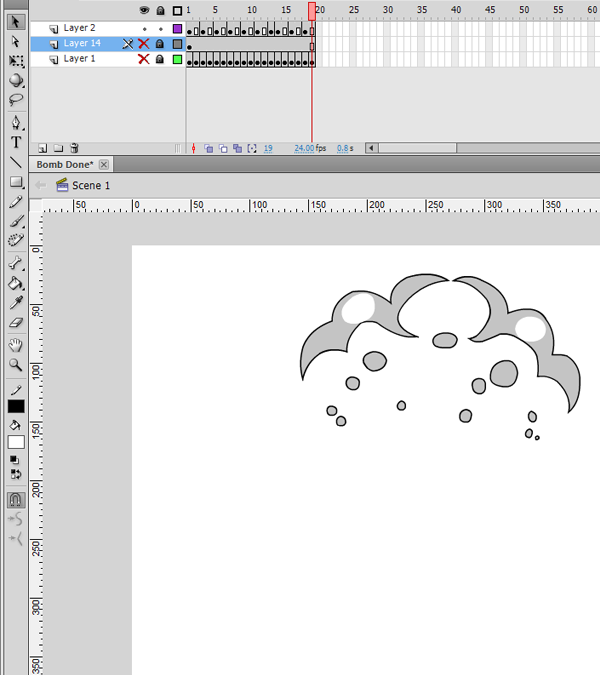Click the stroke color pencil icon
600x675 pixels.
coord(16,390)
